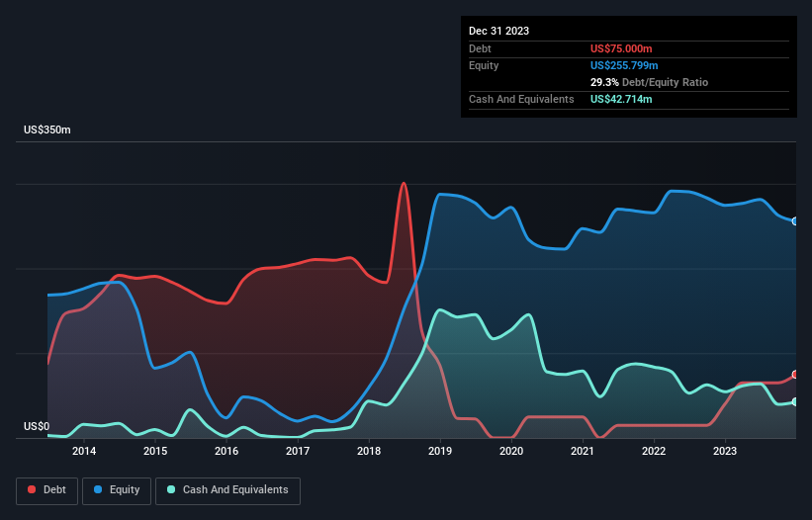The image size is (812, 520).
Task: Click the US$350m axis label
Action: coord(47,130)
